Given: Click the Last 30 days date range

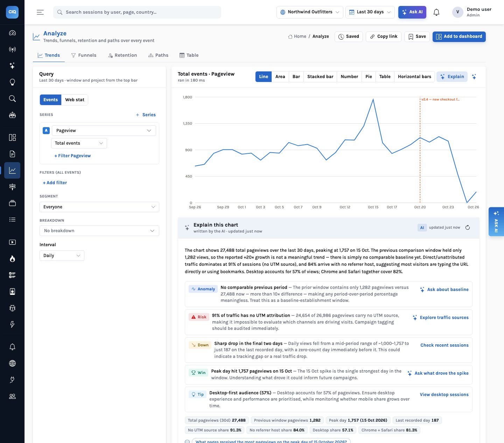Looking at the screenshot, I should coord(370,12).
